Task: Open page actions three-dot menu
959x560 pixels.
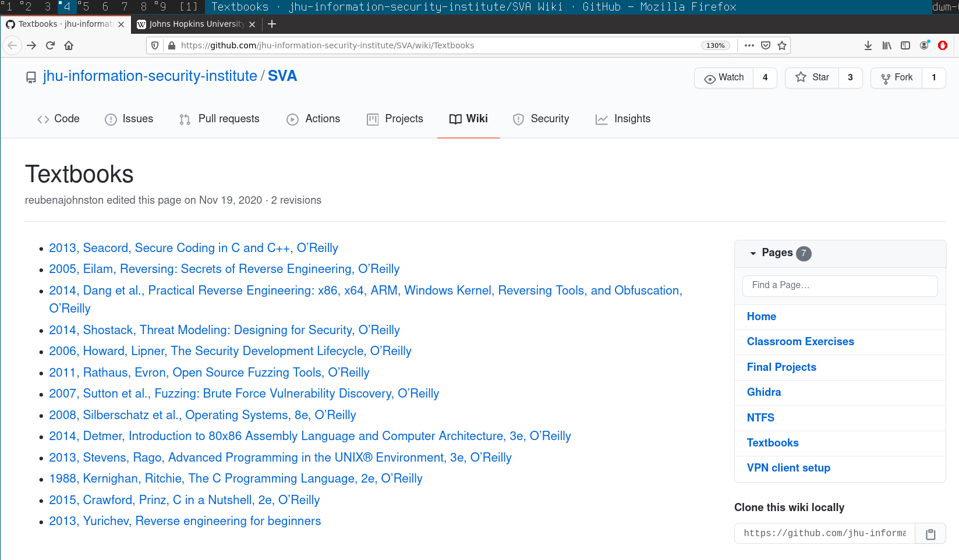Action: 749,45
